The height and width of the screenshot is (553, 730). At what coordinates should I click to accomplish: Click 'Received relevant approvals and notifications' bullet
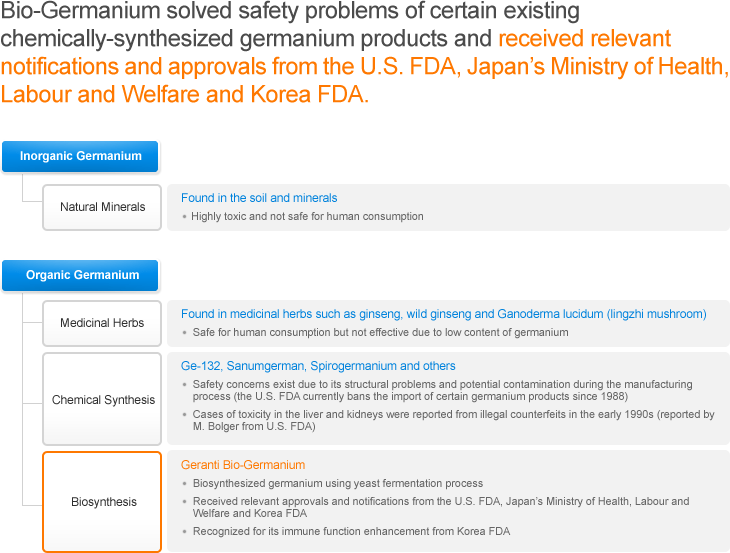pyautogui.click(x=440, y=507)
